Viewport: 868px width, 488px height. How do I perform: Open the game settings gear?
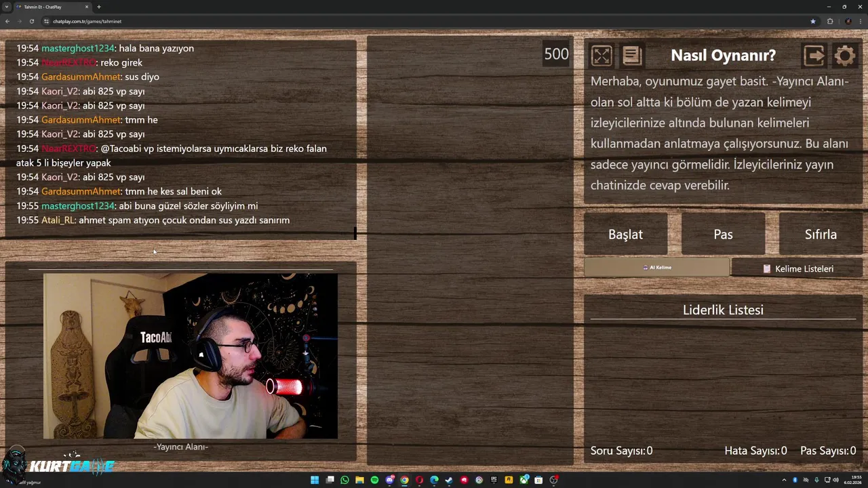pos(845,56)
